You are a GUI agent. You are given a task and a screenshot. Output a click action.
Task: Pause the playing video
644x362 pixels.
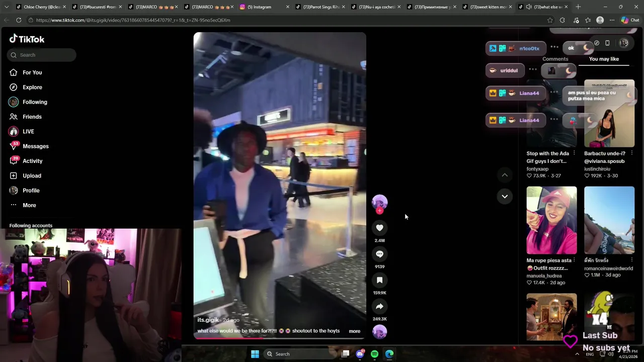click(280, 186)
